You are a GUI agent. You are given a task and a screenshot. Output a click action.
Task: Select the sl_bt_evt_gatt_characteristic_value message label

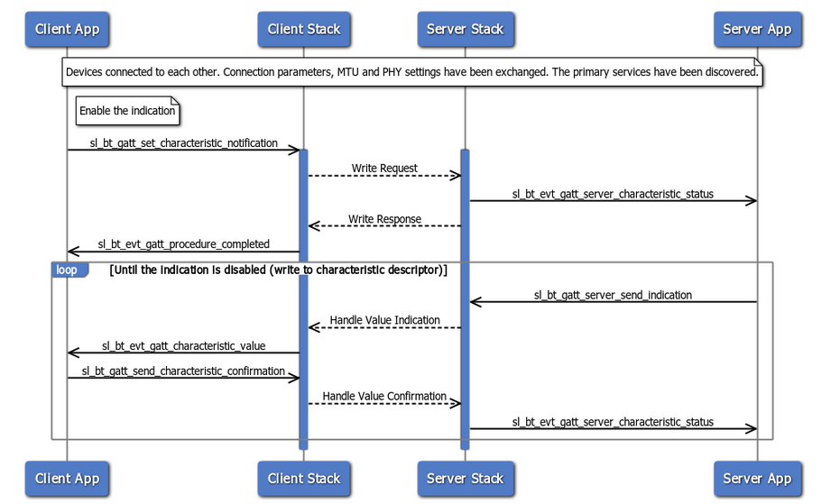point(183,345)
